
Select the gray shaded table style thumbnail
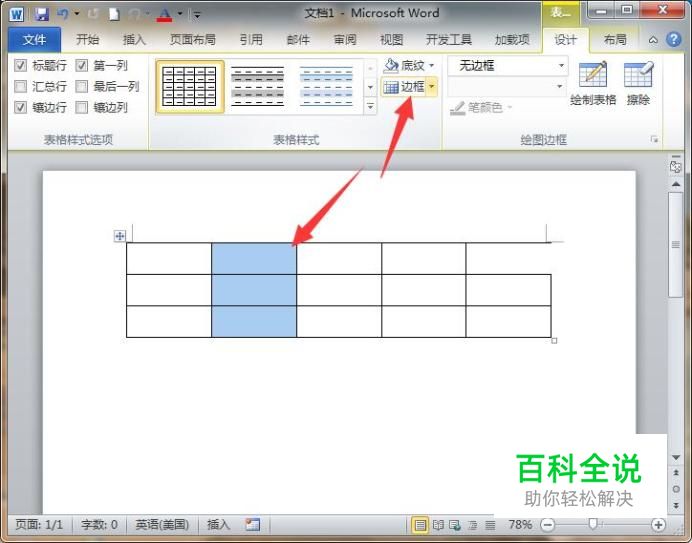click(x=258, y=87)
